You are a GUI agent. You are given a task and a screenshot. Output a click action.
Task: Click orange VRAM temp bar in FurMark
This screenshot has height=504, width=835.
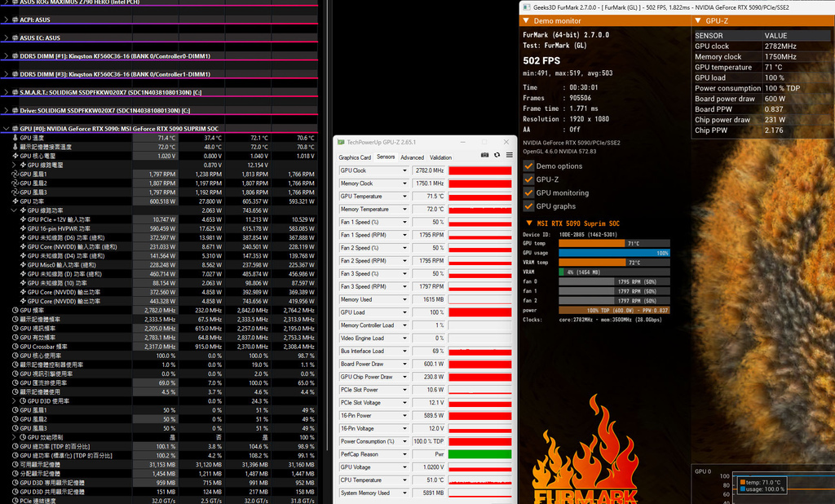click(592, 263)
